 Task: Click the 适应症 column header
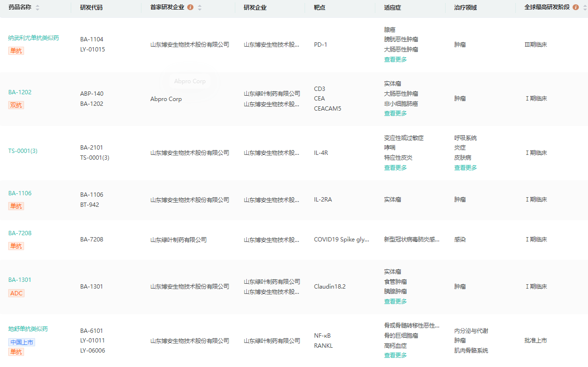tap(393, 8)
